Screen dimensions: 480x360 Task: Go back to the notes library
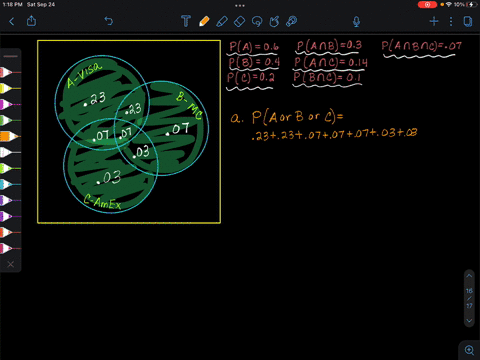click(12, 22)
